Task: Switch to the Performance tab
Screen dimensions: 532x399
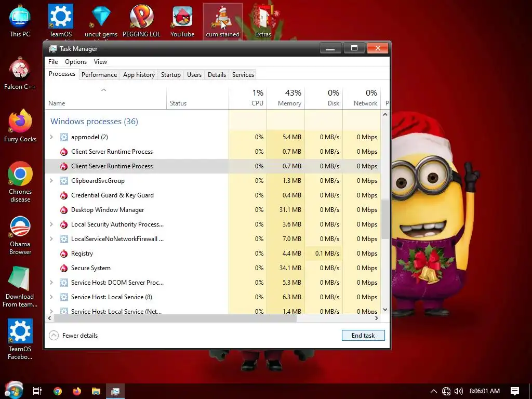Action: click(x=99, y=75)
